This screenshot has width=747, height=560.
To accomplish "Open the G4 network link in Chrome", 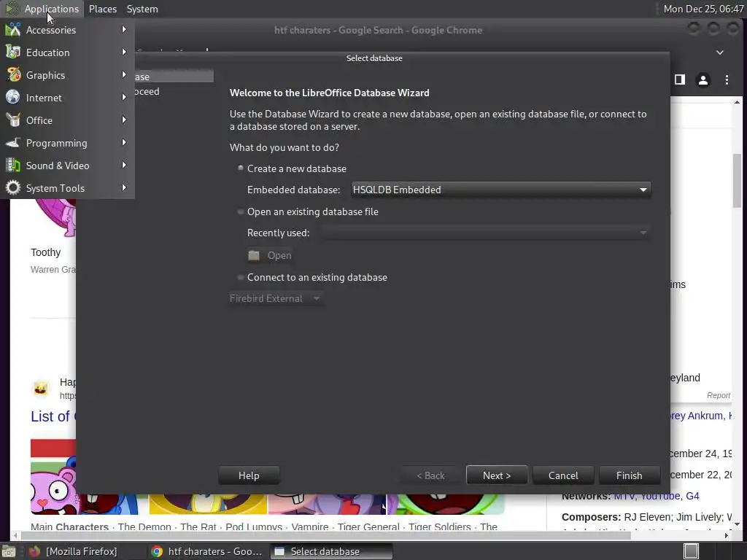I will [x=692, y=496].
